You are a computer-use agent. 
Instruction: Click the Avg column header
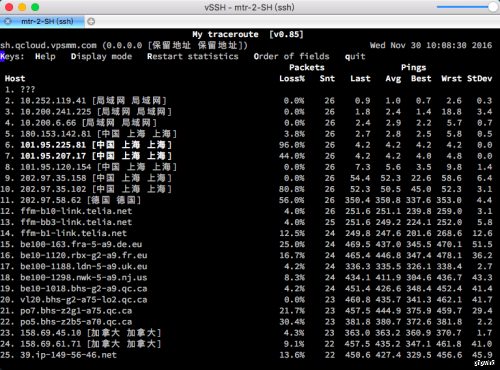(393, 79)
